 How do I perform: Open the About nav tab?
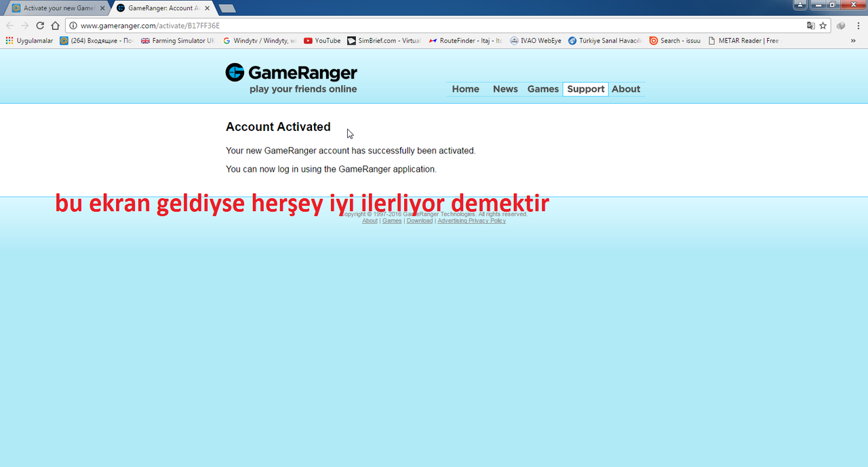pos(626,89)
